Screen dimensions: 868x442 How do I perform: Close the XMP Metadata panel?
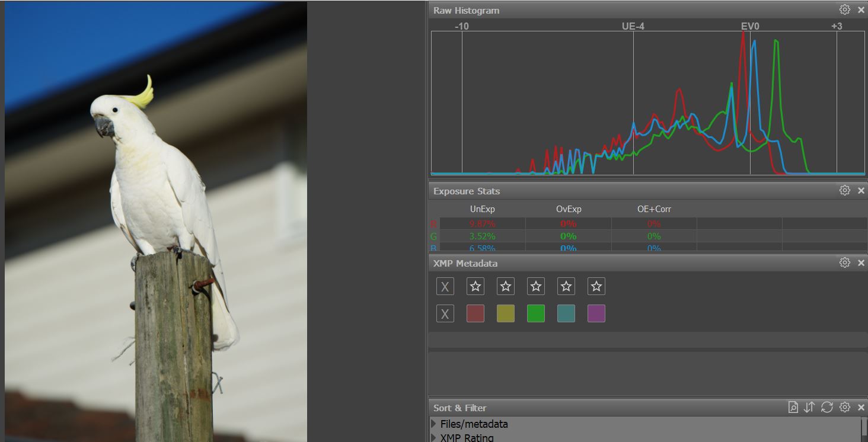[x=861, y=263]
